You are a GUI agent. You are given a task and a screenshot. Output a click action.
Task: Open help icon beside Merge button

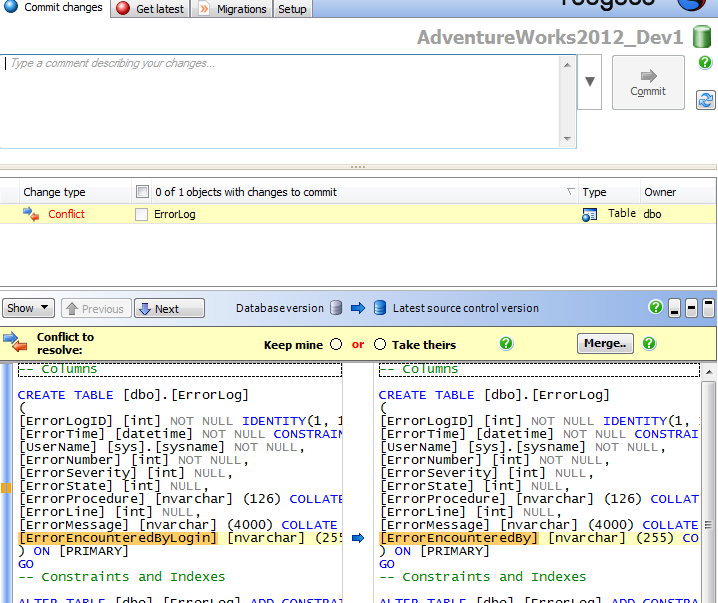(x=650, y=343)
